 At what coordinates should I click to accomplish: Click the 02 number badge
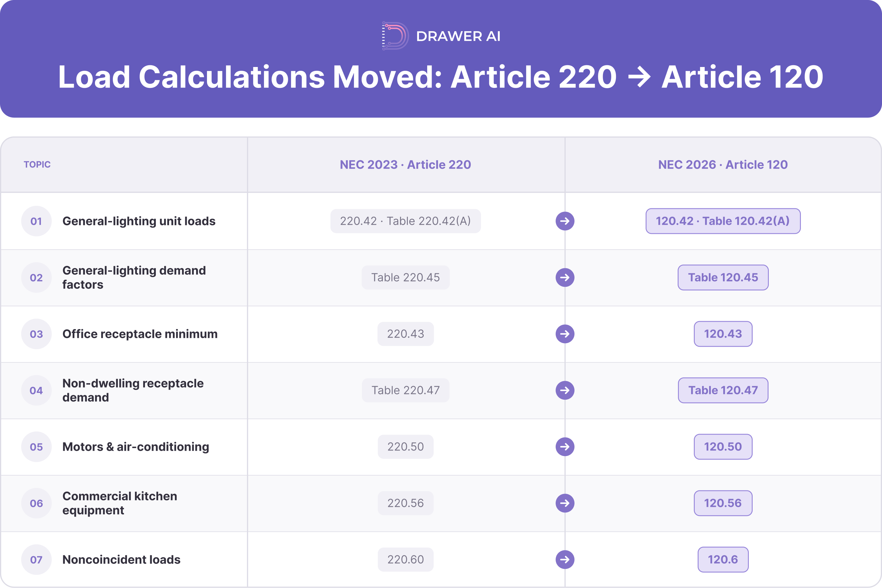[36, 277]
